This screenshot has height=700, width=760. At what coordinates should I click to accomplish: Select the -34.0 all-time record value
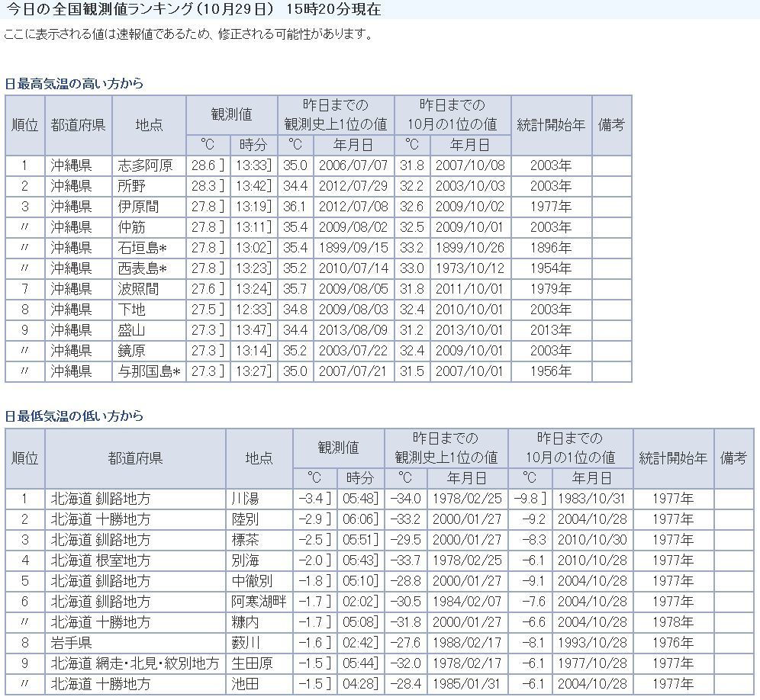[405, 499]
